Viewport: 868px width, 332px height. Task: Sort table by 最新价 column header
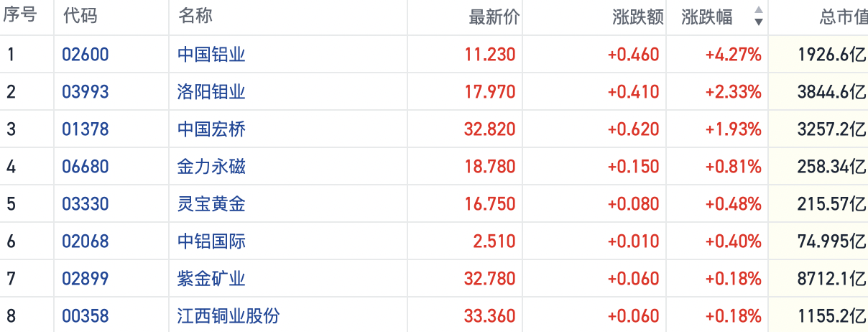(494, 17)
